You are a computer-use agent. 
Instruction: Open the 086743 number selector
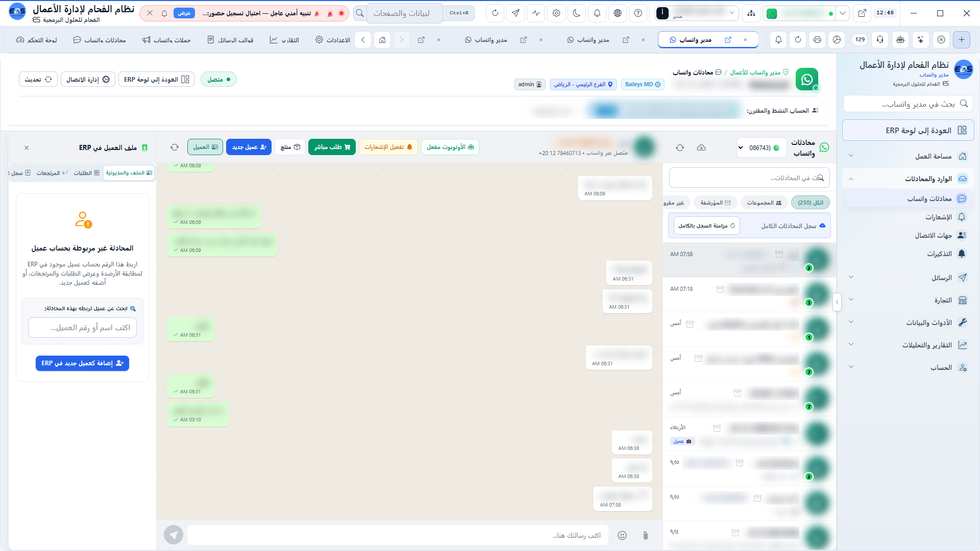point(762,148)
